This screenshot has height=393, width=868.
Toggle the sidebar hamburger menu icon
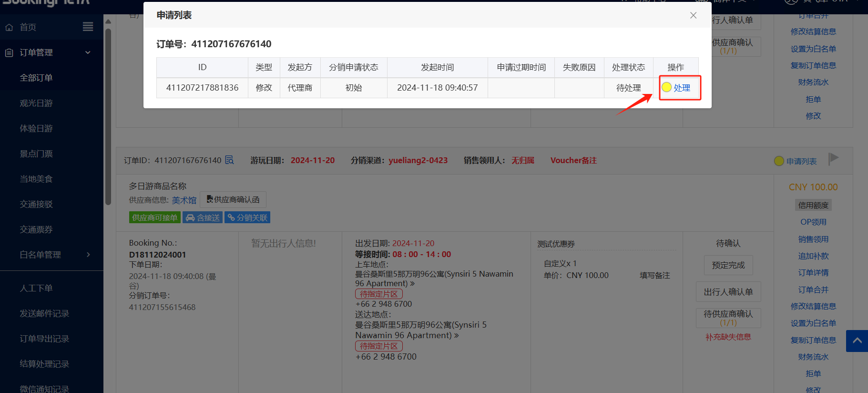point(88,27)
